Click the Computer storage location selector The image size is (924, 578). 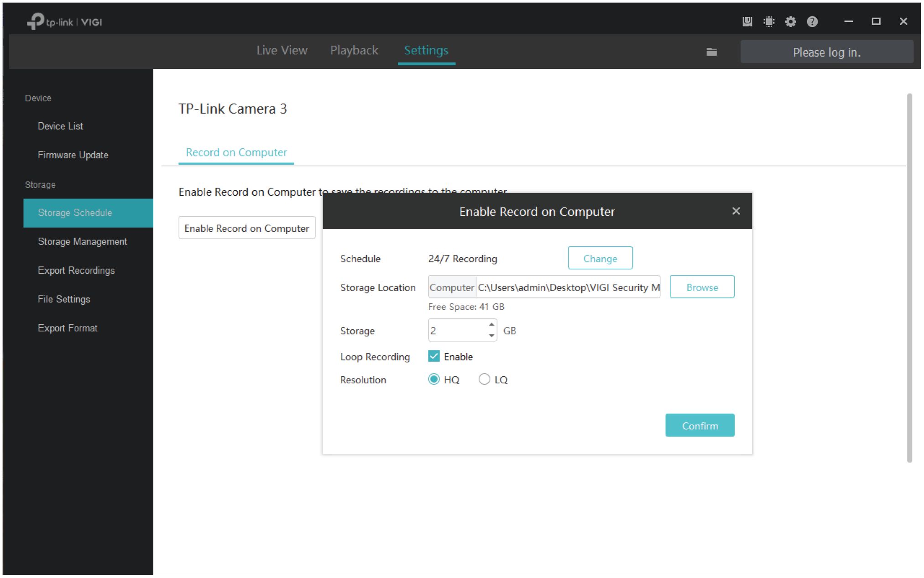tap(452, 287)
